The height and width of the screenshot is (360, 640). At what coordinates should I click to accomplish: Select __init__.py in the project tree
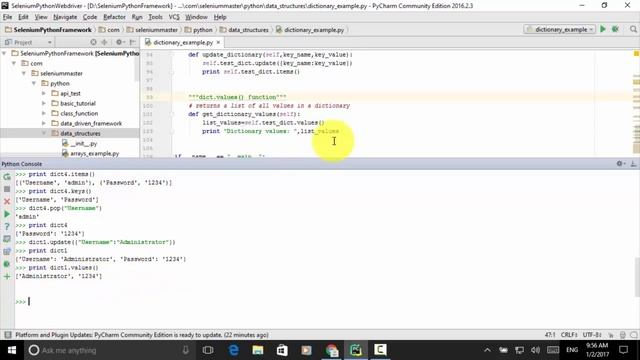point(83,144)
